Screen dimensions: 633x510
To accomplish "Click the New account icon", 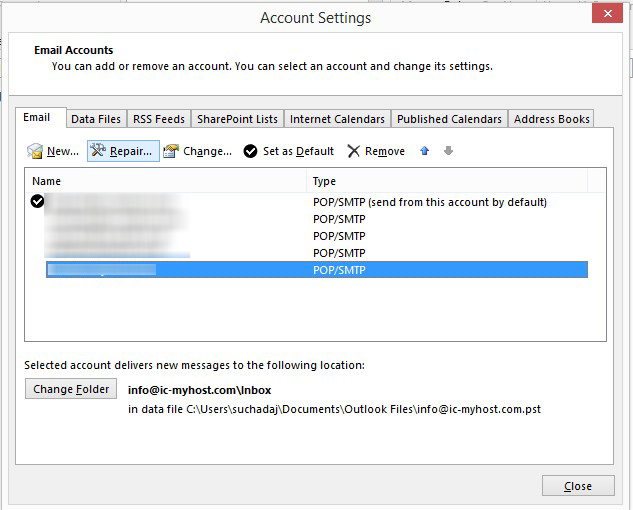I will 35,151.
